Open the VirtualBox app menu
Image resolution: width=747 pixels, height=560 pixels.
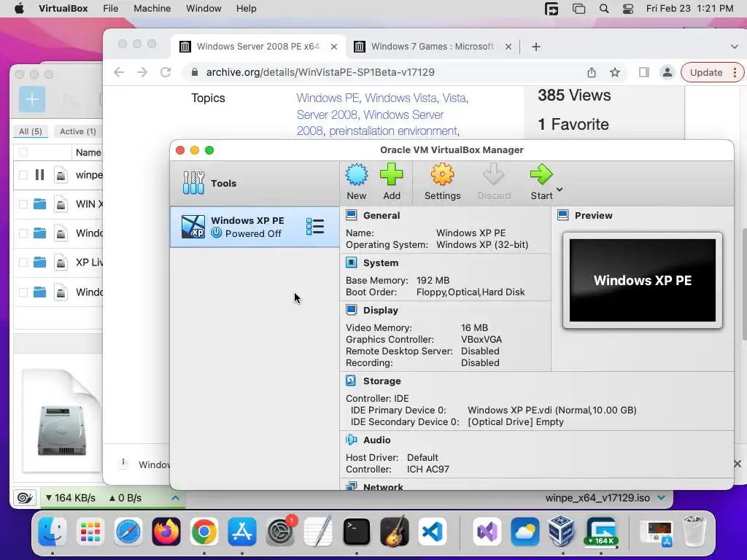click(63, 9)
